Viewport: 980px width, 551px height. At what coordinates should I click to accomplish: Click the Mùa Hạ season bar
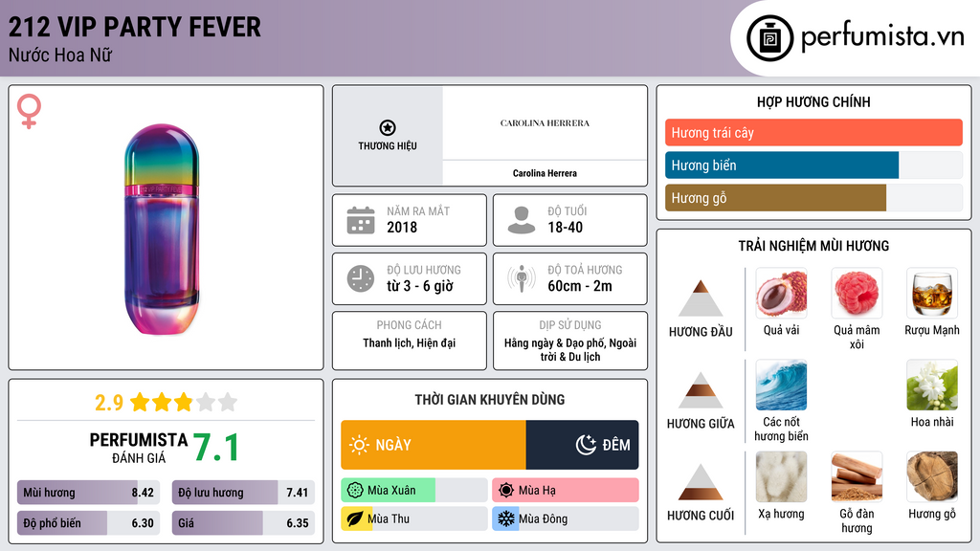(565, 491)
